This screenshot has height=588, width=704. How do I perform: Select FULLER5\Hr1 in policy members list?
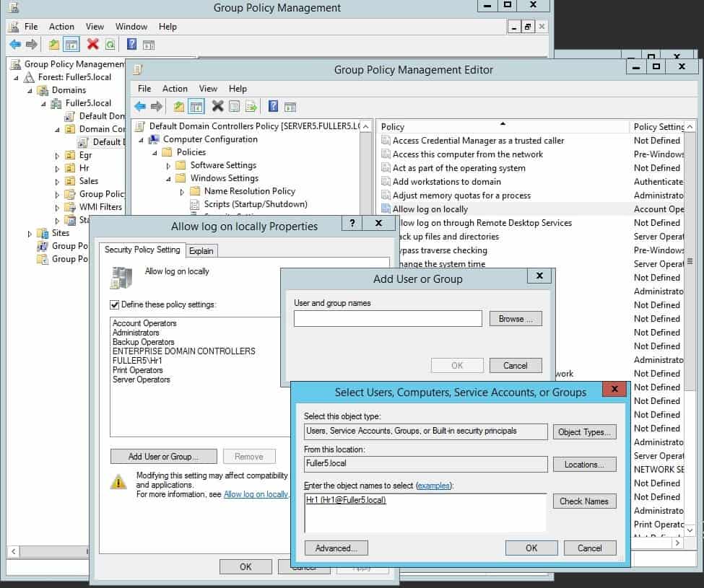click(137, 361)
